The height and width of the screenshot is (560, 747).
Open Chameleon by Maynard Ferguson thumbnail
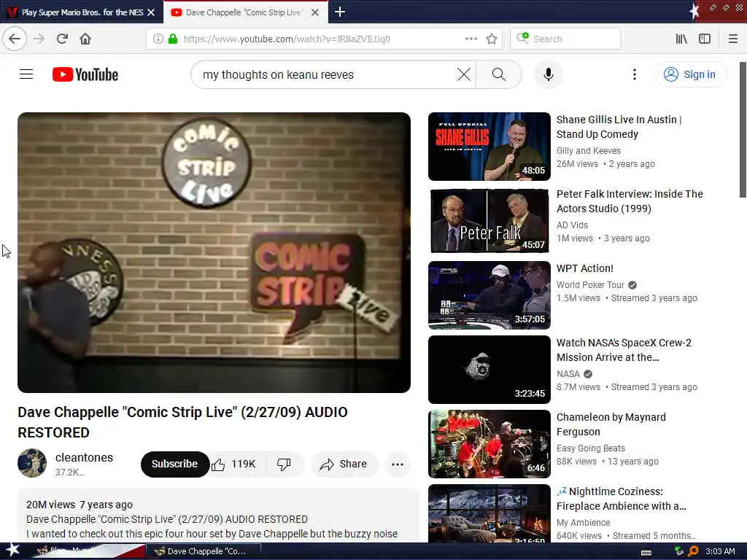tap(489, 444)
